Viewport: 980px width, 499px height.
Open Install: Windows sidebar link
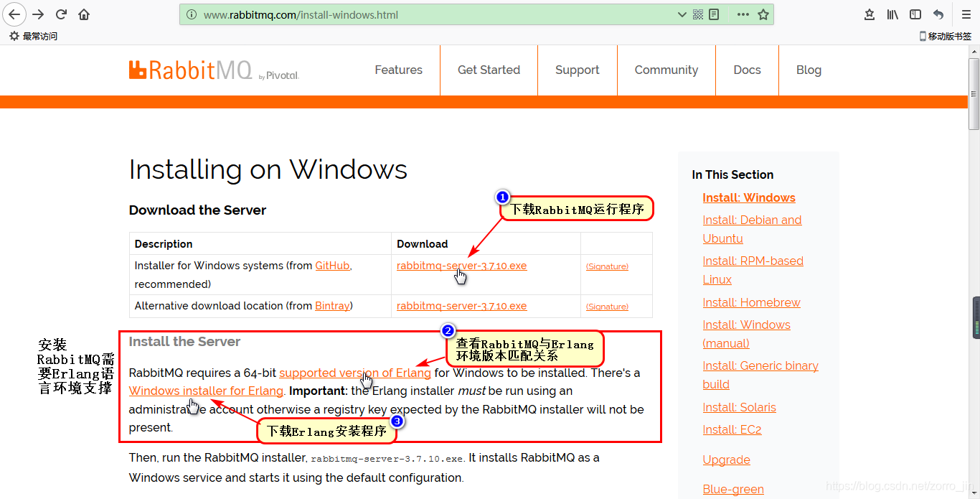click(x=749, y=197)
